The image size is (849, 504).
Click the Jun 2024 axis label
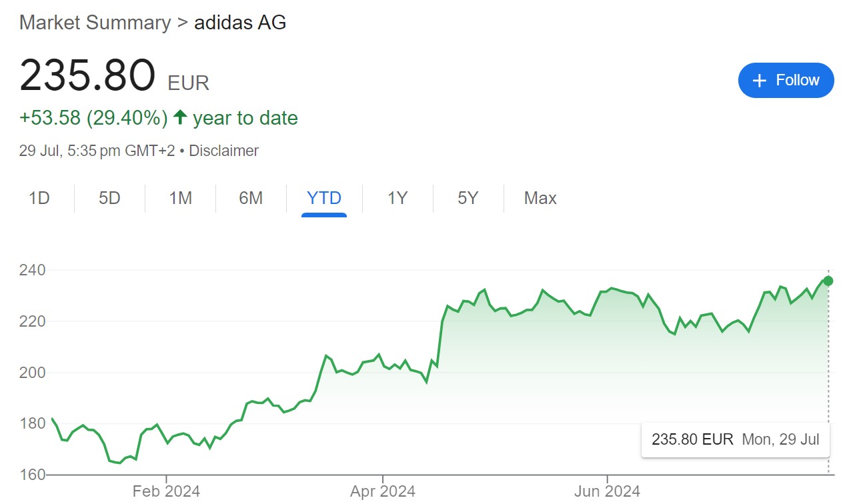tap(608, 492)
